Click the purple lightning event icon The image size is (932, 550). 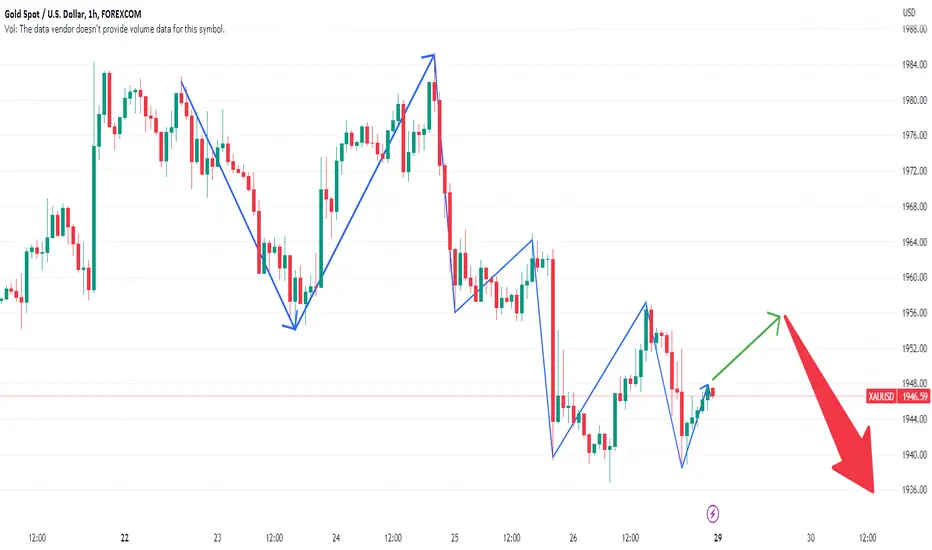tap(713, 513)
